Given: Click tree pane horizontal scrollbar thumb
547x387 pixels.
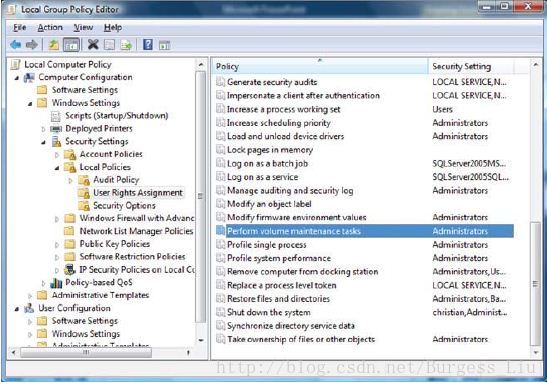Looking at the screenshot, I should point(86,353).
